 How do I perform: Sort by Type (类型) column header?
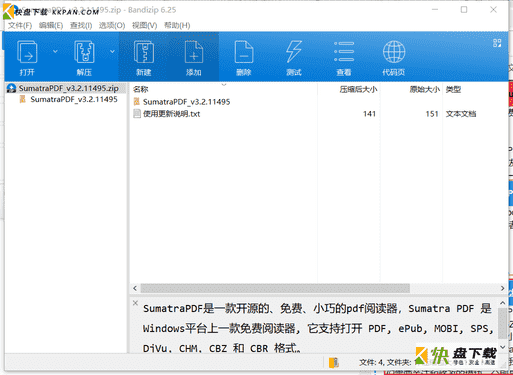453,89
